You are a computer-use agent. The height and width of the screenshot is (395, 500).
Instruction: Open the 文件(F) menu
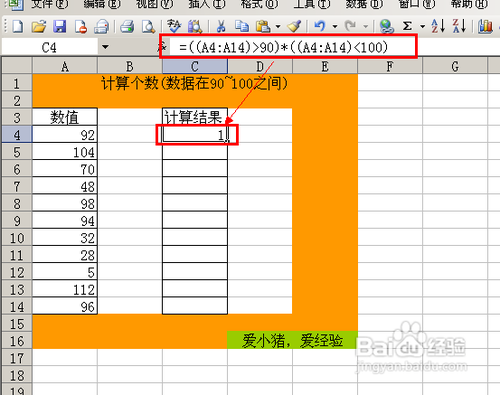[49, 4]
